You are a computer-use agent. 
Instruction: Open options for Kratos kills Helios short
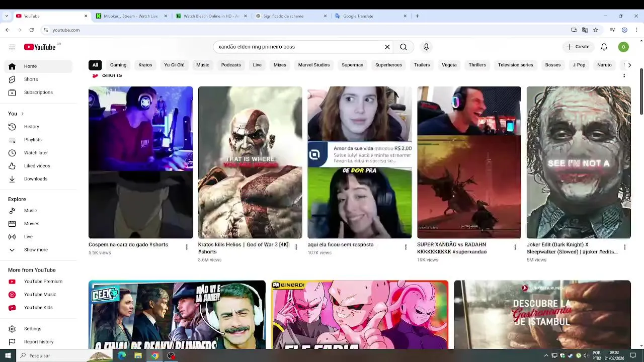pos(296,247)
